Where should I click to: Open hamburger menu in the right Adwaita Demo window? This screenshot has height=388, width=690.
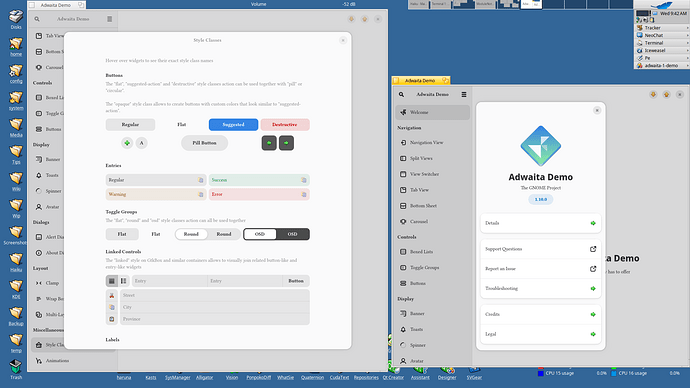point(464,94)
